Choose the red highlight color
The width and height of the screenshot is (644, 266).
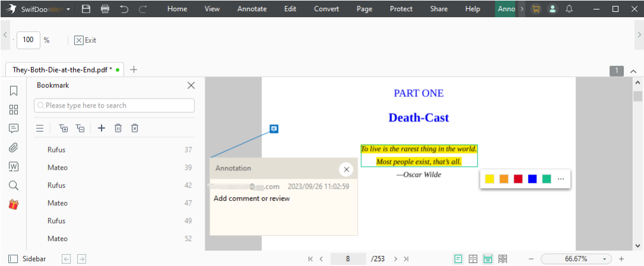point(518,179)
